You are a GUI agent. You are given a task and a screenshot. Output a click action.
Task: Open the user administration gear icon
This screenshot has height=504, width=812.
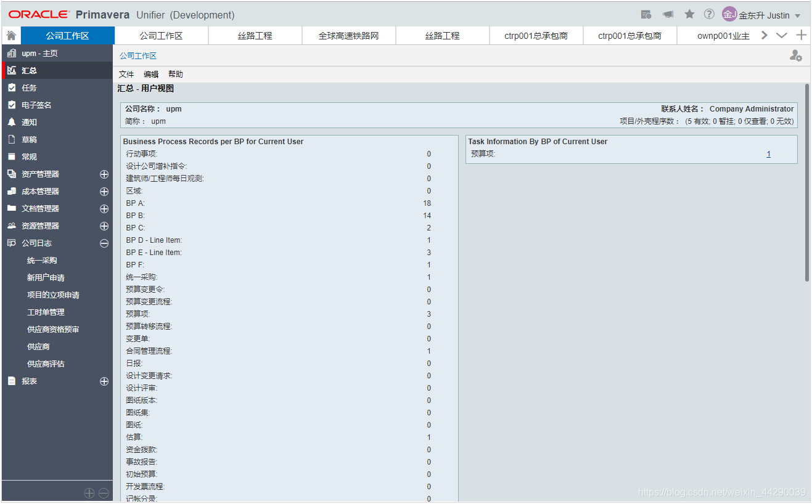[x=796, y=55]
